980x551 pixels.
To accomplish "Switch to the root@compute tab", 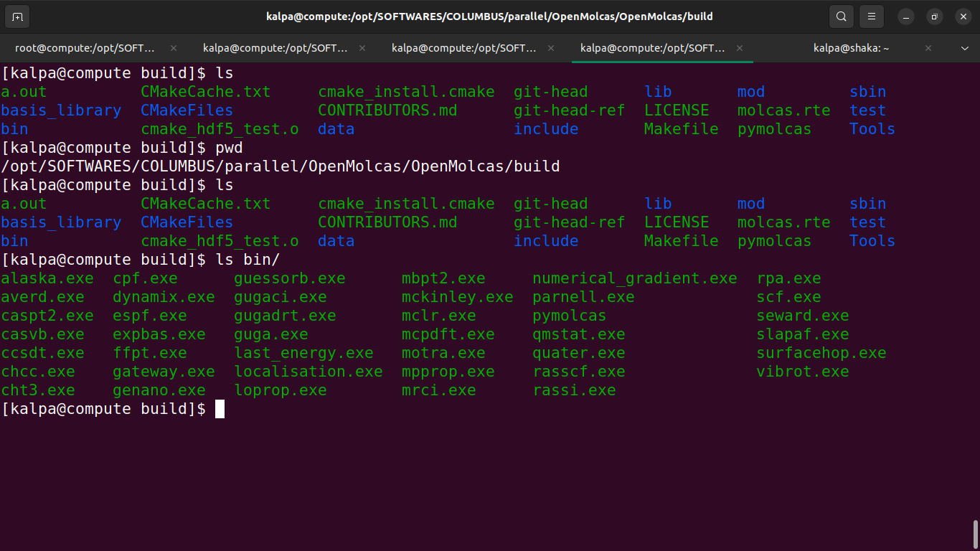I will click(x=85, y=48).
